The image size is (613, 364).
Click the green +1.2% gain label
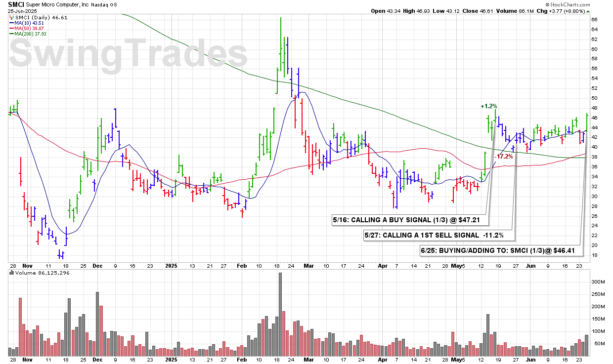pos(488,106)
